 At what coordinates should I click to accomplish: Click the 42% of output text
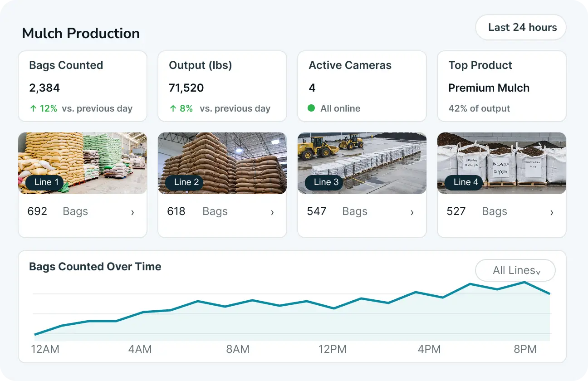click(479, 108)
